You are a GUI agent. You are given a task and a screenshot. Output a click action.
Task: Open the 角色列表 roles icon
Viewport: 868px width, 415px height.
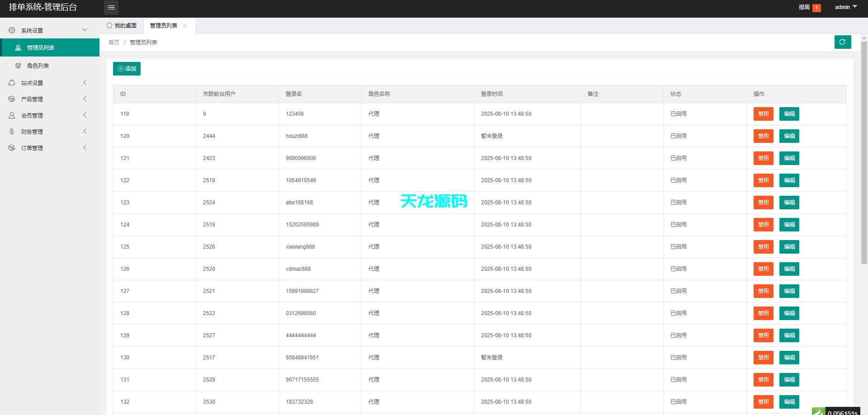[x=18, y=65]
